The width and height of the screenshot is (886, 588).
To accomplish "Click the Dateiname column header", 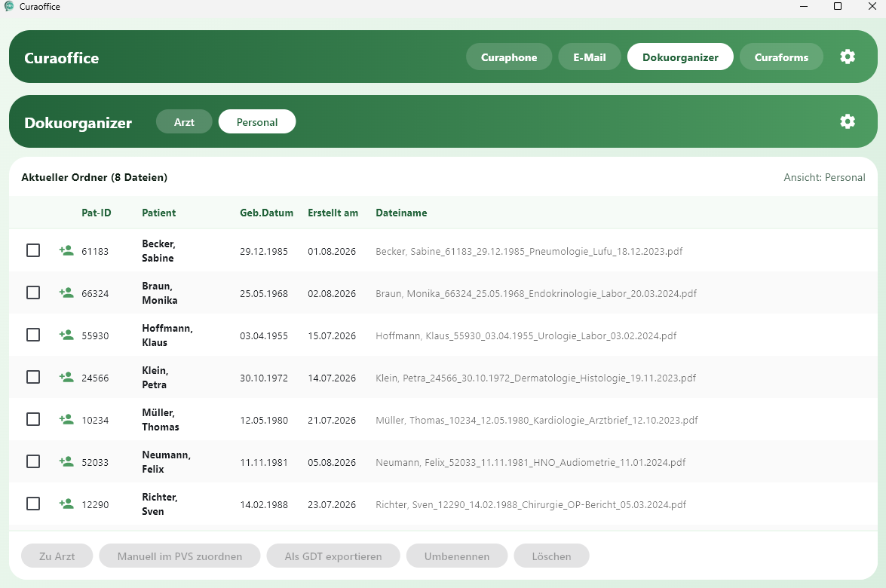I will click(401, 213).
